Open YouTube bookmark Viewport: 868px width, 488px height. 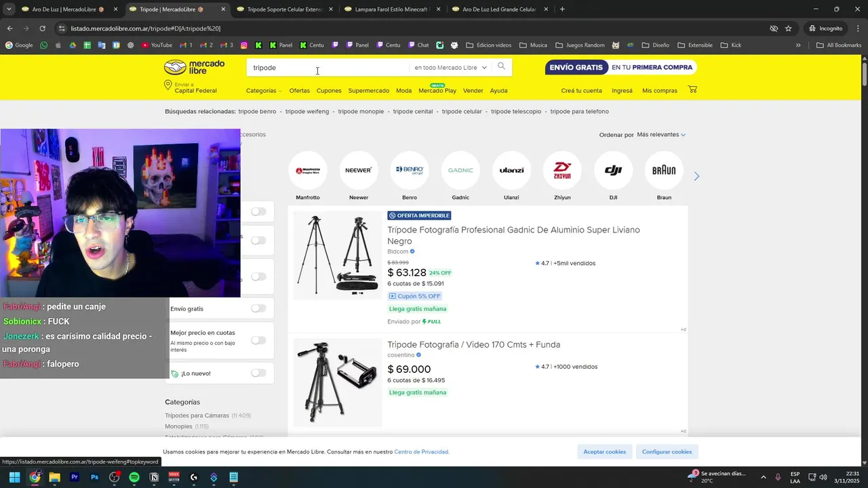(x=157, y=45)
